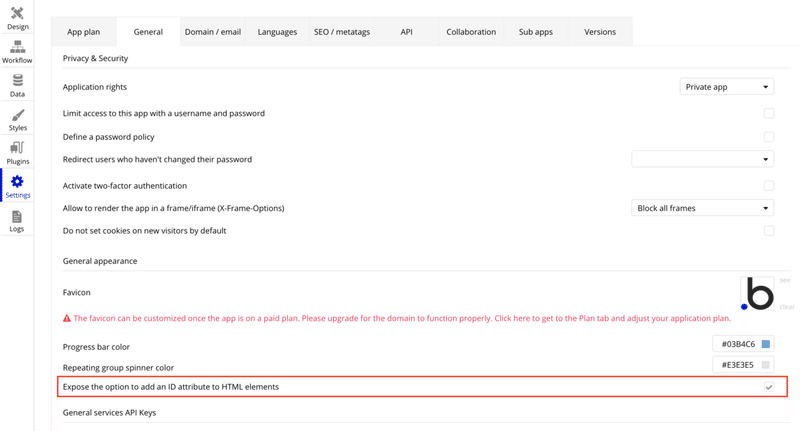Open the Block all frames dropdown
This screenshot has height=431, width=800.
[x=703, y=208]
